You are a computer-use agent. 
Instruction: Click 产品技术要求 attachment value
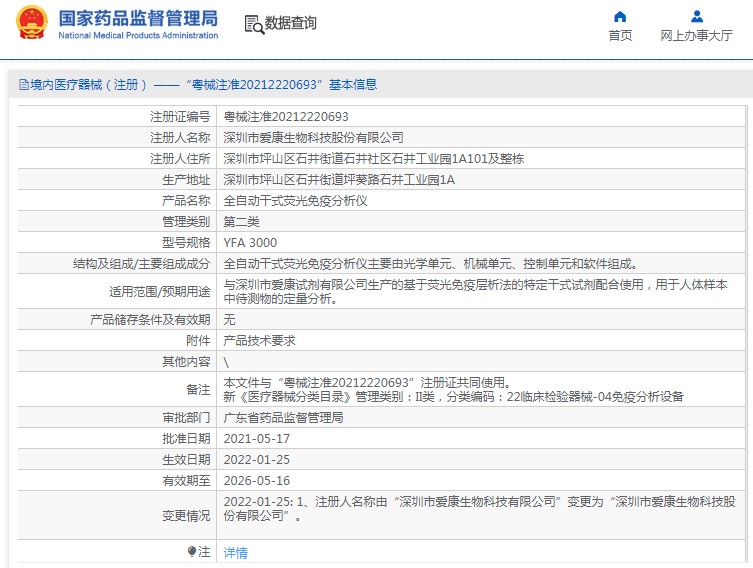[259, 341]
